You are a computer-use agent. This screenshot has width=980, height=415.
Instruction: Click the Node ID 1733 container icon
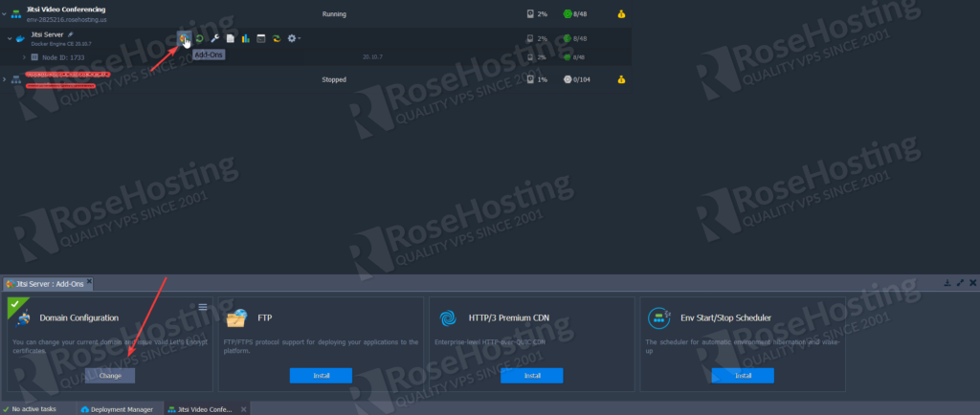pos(34,57)
